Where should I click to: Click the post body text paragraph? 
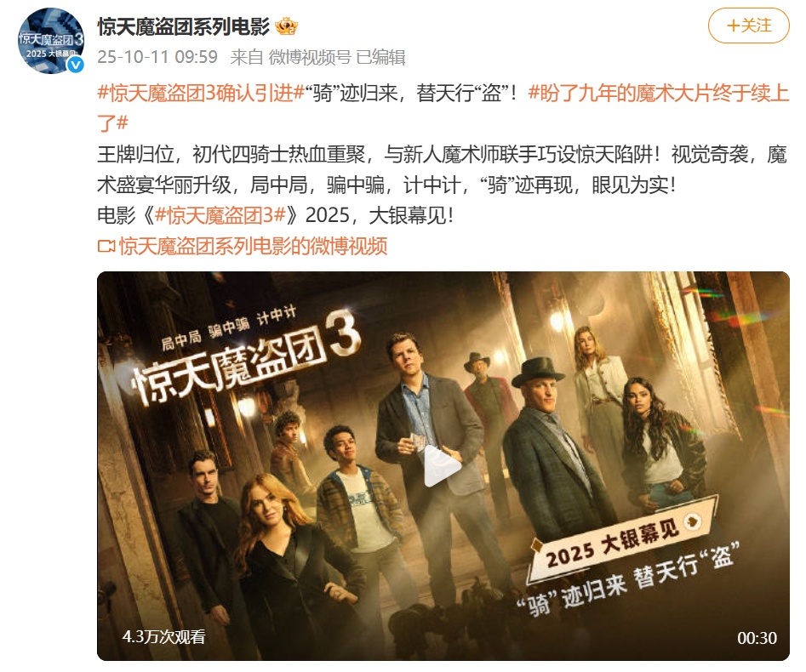click(x=442, y=169)
